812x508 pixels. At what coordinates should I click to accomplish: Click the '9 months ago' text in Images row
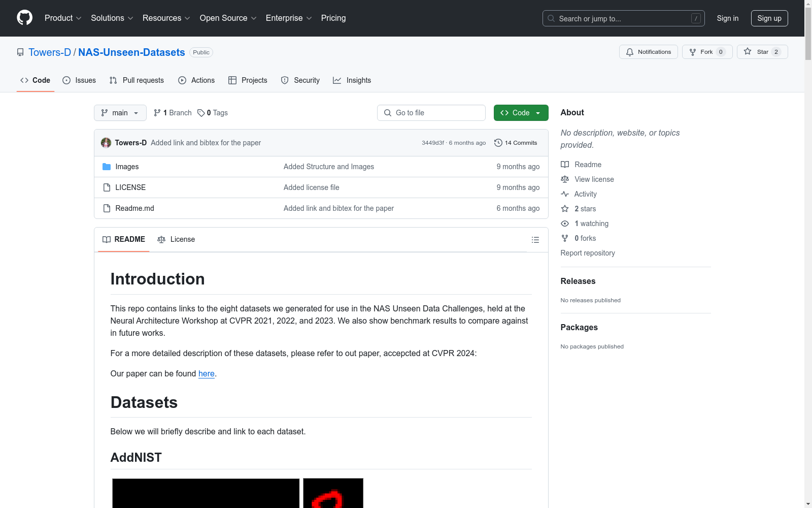click(518, 167)
